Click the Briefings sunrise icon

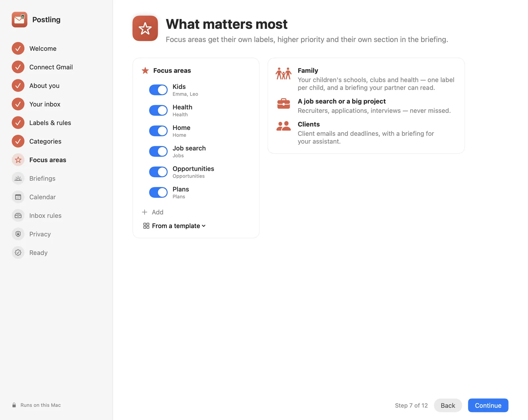pos(18,178)
